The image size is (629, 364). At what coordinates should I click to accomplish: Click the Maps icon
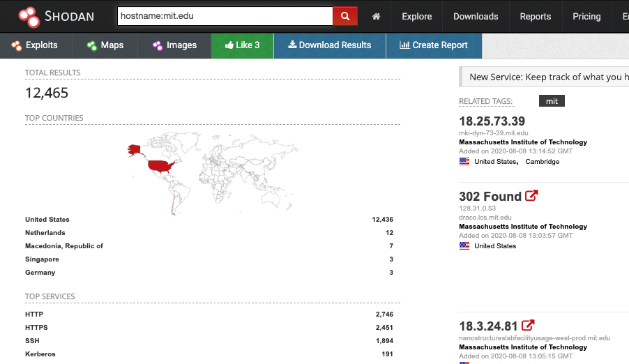92,46
